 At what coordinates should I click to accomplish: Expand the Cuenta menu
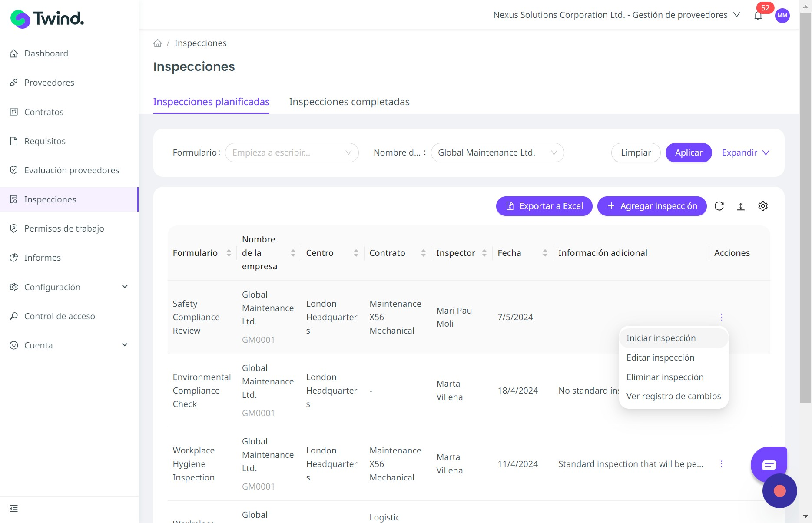(69, 345)
